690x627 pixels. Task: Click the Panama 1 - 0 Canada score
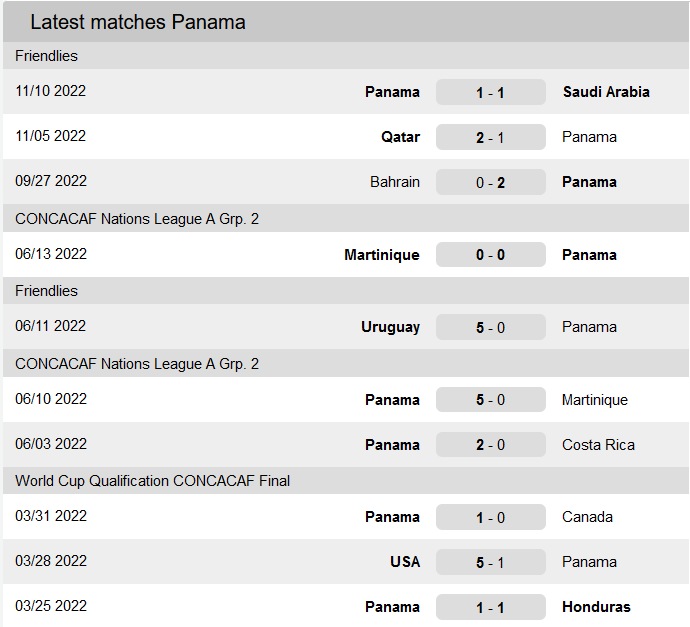coord(490,517)
